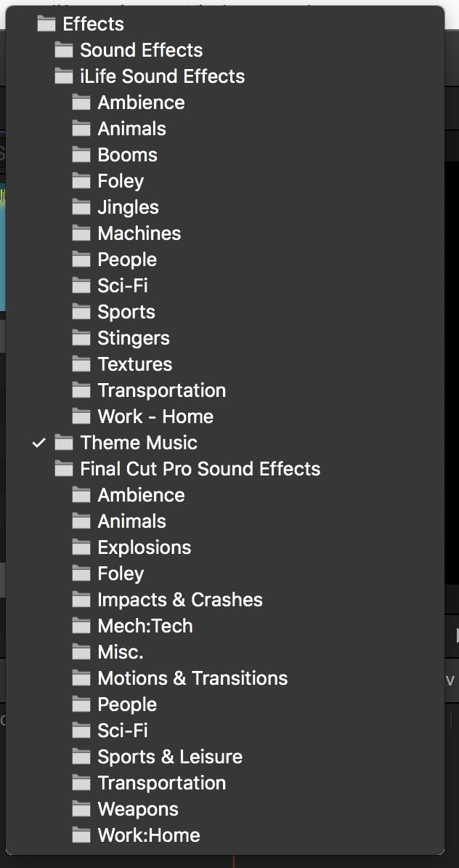Select Impacts & Crashes from list
The height and width of the screenshot is (868, 459).
[179, 600]
